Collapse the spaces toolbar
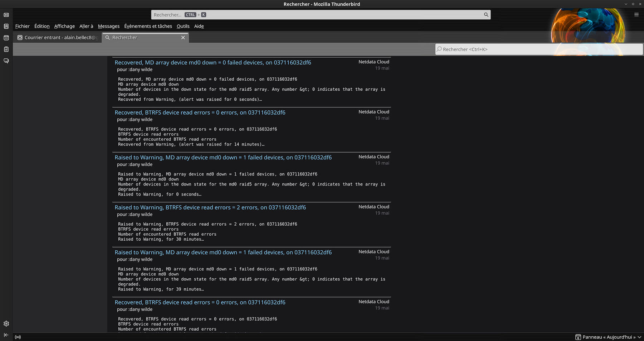Screen dimensions: 644x341 (6, 335)
